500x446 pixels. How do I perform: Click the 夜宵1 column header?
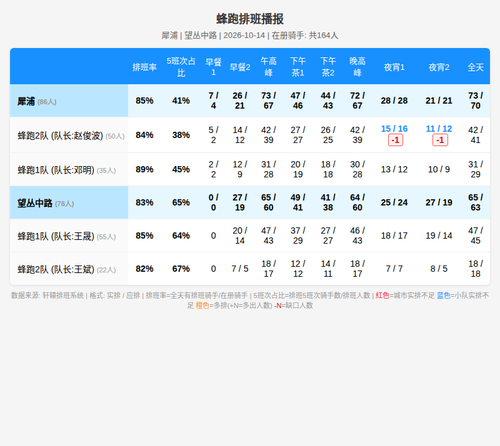pyautogui.click(x=394, y=67)
